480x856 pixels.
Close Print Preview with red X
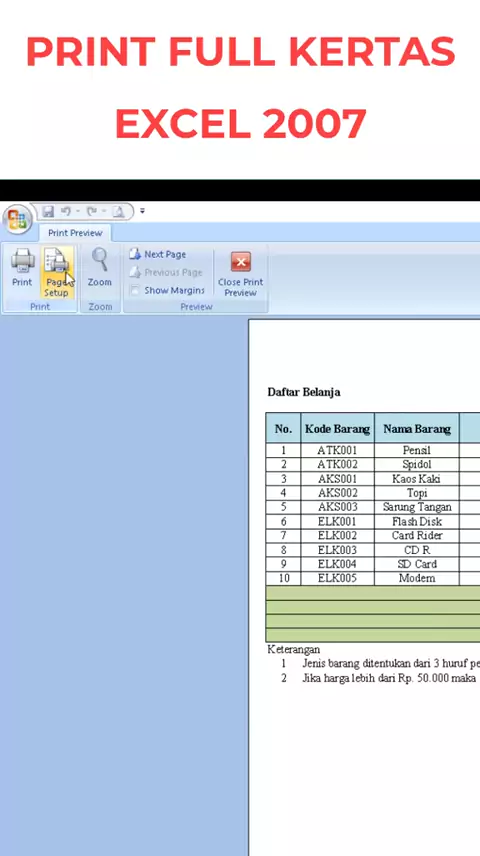coord(240,275)
